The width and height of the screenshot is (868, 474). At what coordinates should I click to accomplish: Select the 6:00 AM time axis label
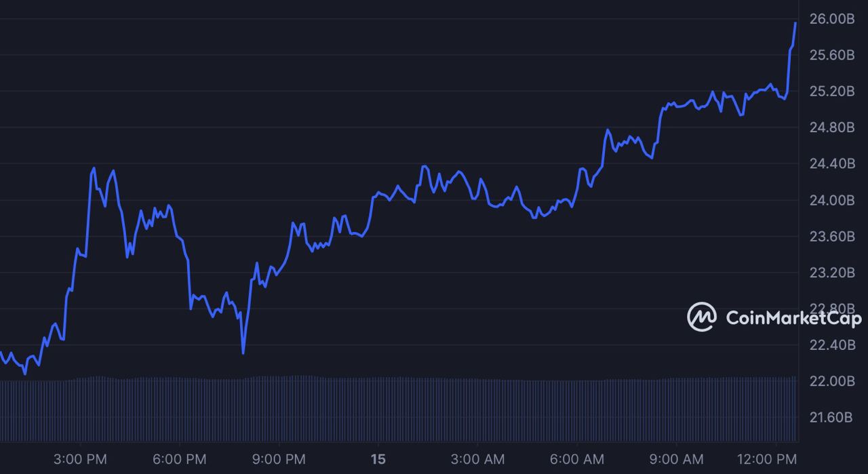tap(577, 460)
